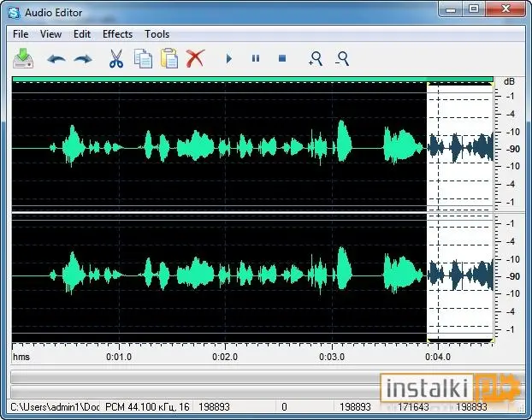
Task: Open the Tools menu
Action: tap(157, 34)
